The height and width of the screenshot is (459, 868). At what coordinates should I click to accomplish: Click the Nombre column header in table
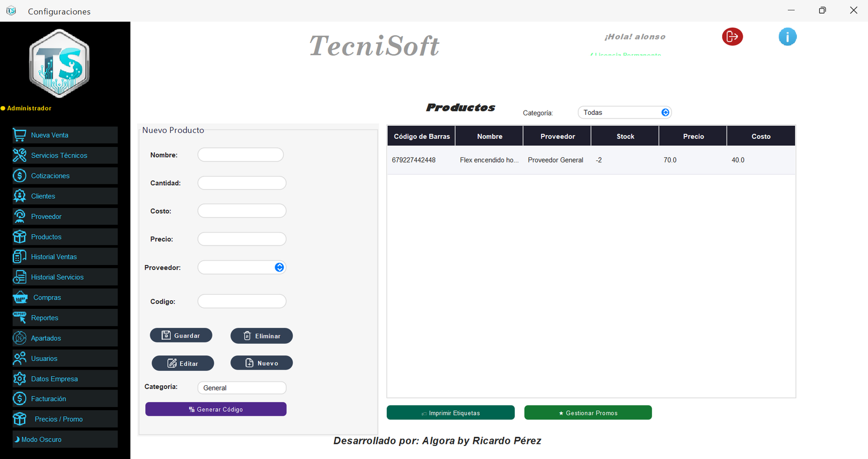489,136
